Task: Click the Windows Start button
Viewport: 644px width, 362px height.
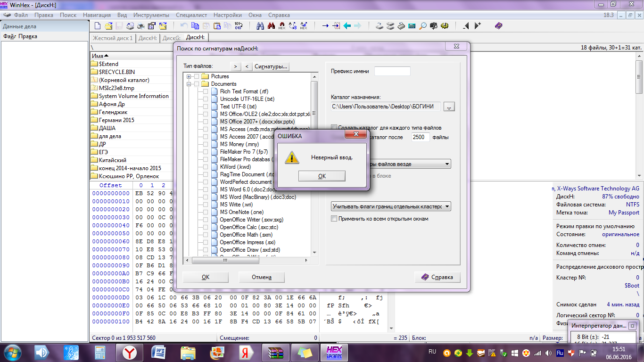Action: coord(13,352)
